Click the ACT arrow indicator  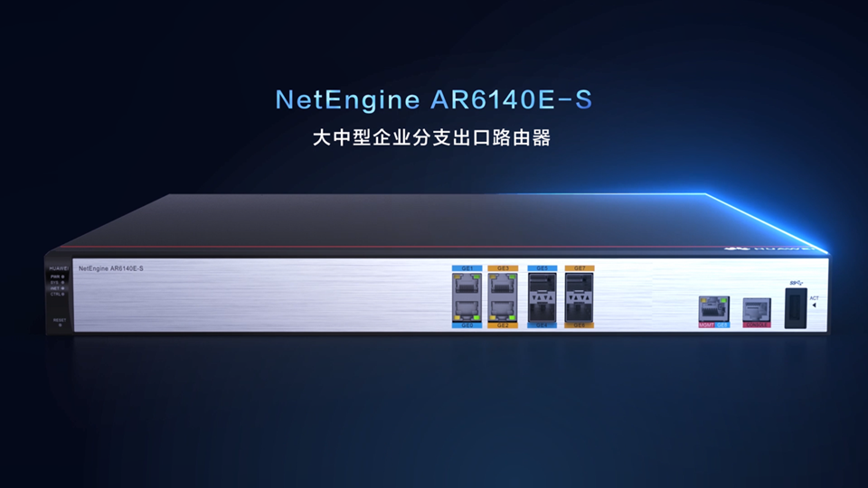click(814, 305)
